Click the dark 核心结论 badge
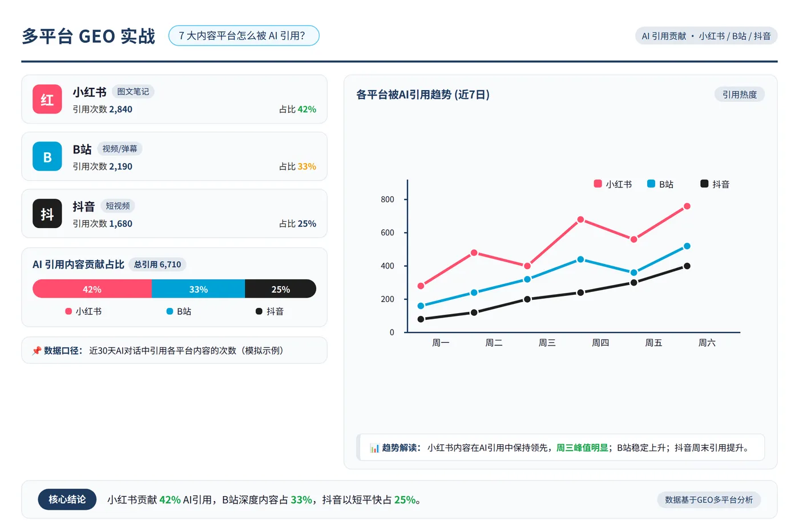Screen dimensions: 799x532 [x=67, y=499]
